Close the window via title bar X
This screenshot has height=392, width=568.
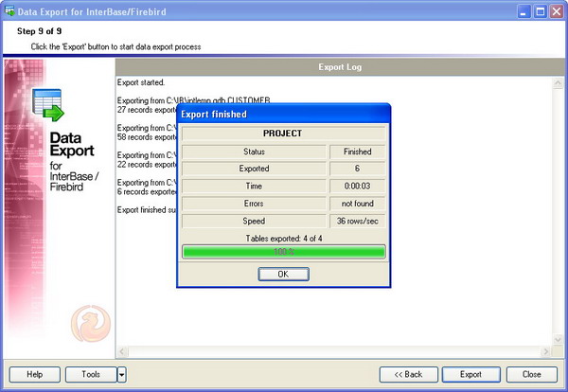tap(557, 12)
